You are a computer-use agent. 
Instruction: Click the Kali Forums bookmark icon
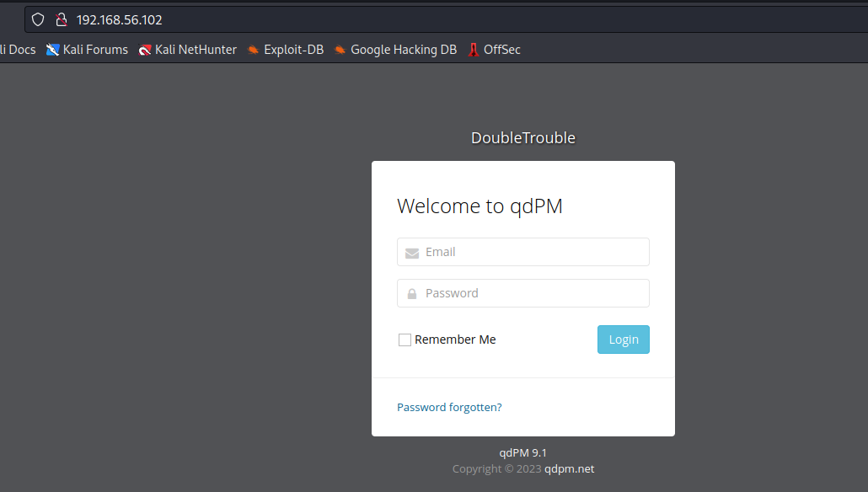(x=52, y=50)
